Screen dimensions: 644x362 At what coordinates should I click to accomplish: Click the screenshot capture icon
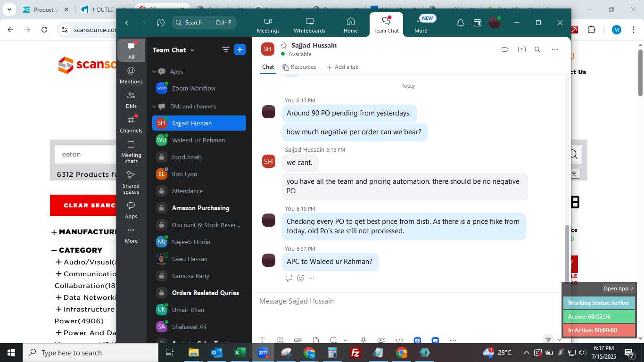(x=333, y=340)
